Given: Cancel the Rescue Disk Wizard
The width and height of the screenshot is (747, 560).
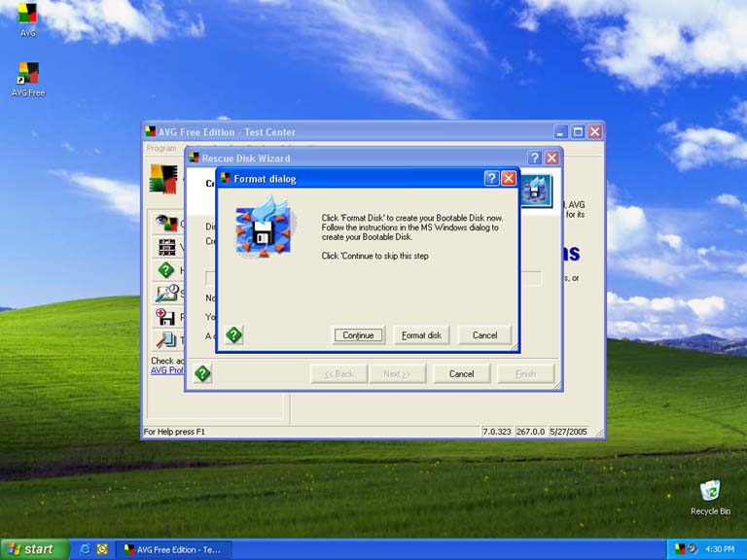Looking at the screenshot, I should (x=461, y=374).
